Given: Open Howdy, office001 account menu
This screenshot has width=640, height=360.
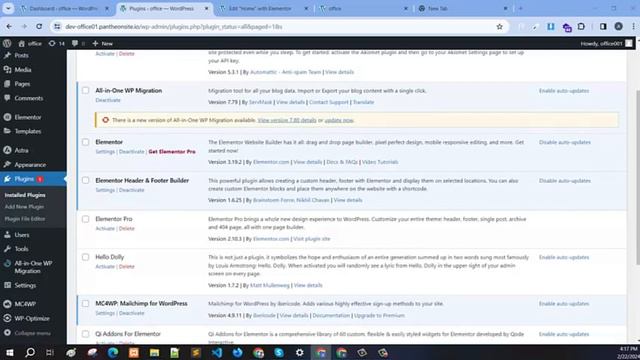Looking at the screenshot, I should click(x=606, y=43).
